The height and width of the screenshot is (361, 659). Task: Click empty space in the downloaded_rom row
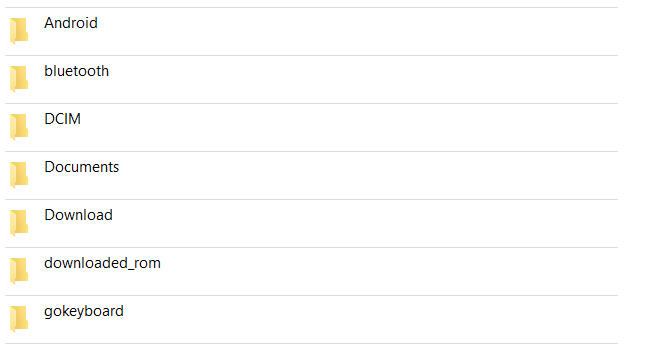(357, 271)
